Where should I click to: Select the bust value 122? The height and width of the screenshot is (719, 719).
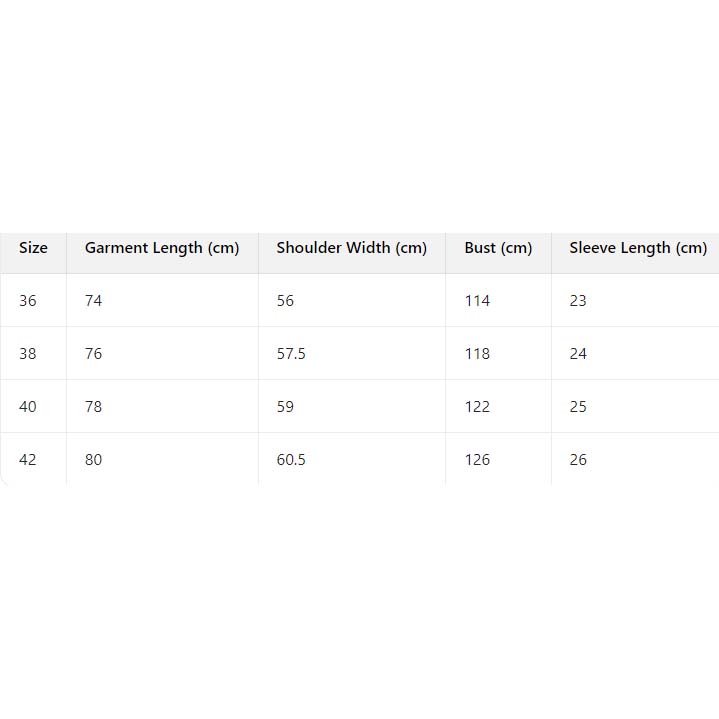click(477, 407)
